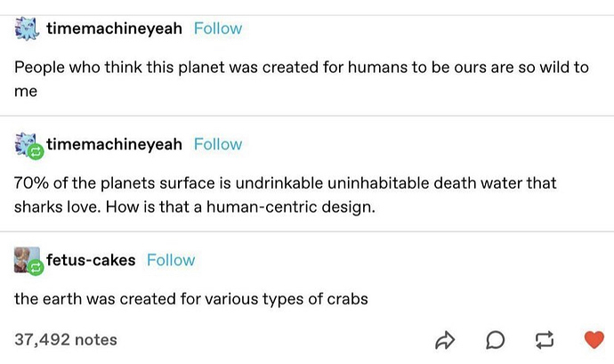This screenshot has height=364, width=614.
Task: Open the fetus-cakes avatar picture
Action: (26, 258)
